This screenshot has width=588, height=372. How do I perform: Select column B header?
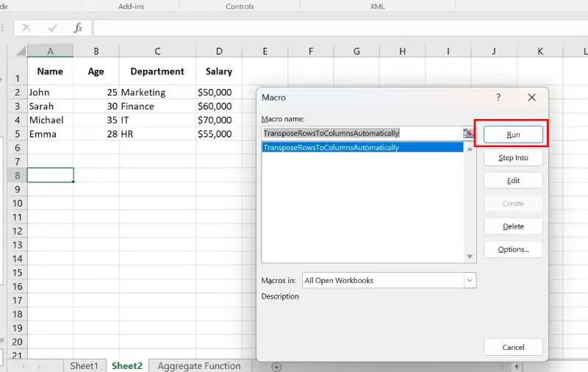click(x=96, y=51)
